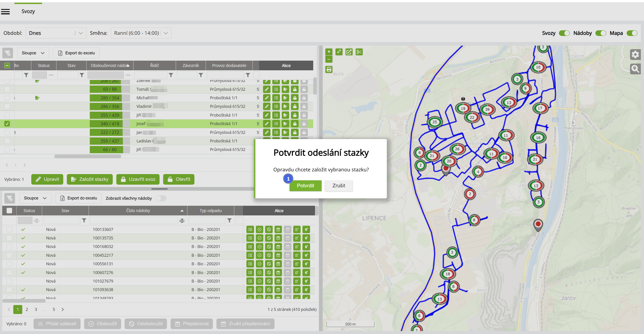Image resolution: width=644 pixels, height=334 pixels.
Task: Open upper Sloupce columns dropdown
Action: (x=33, y=53)
